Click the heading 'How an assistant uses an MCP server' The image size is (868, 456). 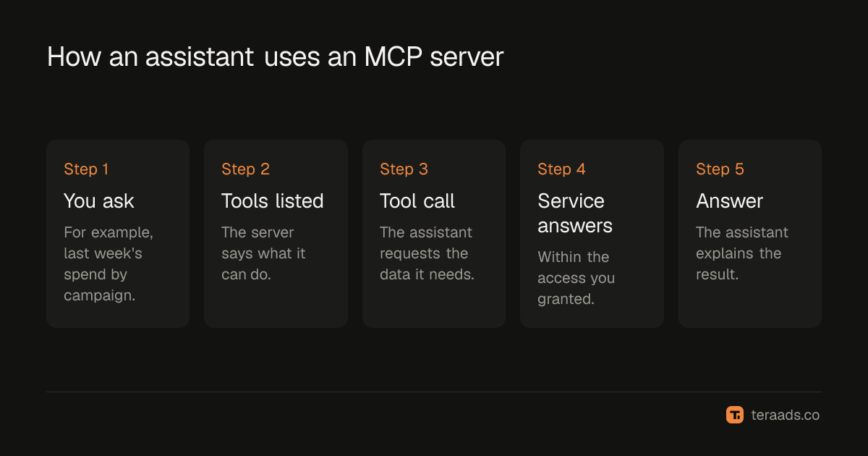[275, 57]
